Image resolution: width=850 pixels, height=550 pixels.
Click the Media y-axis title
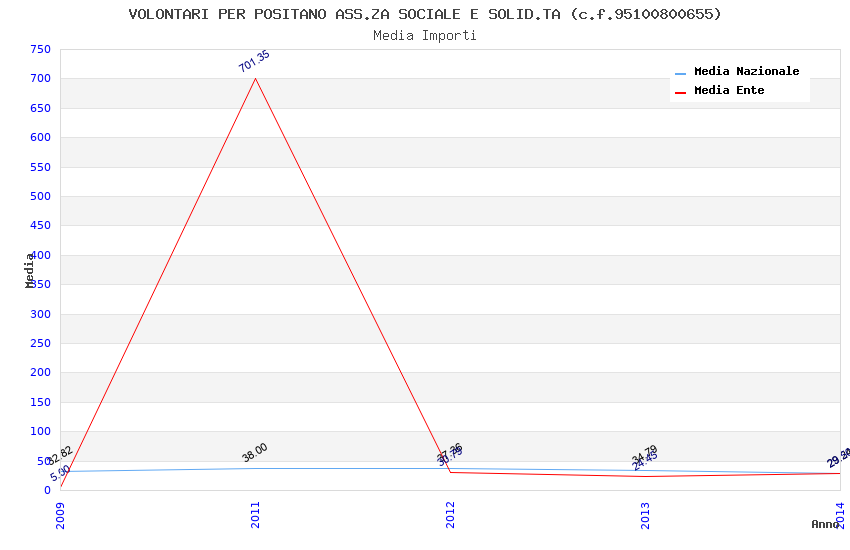tap(30, 270)
